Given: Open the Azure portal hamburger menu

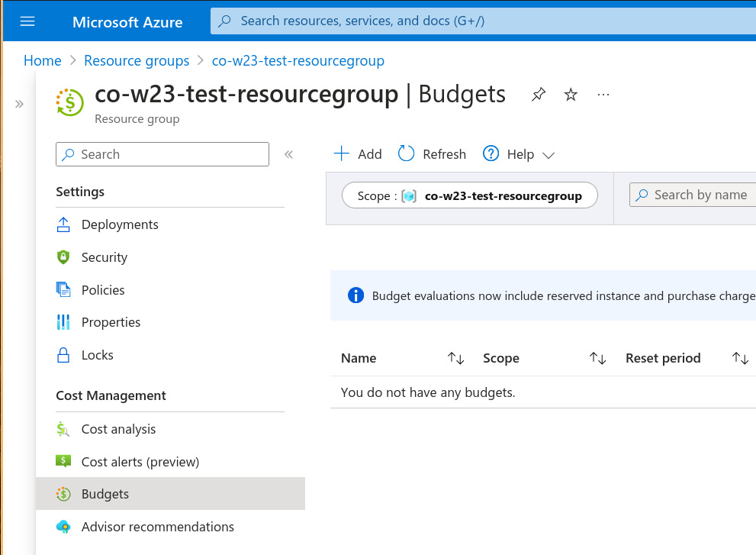Looking at the screenshot, I should [27, 21].
